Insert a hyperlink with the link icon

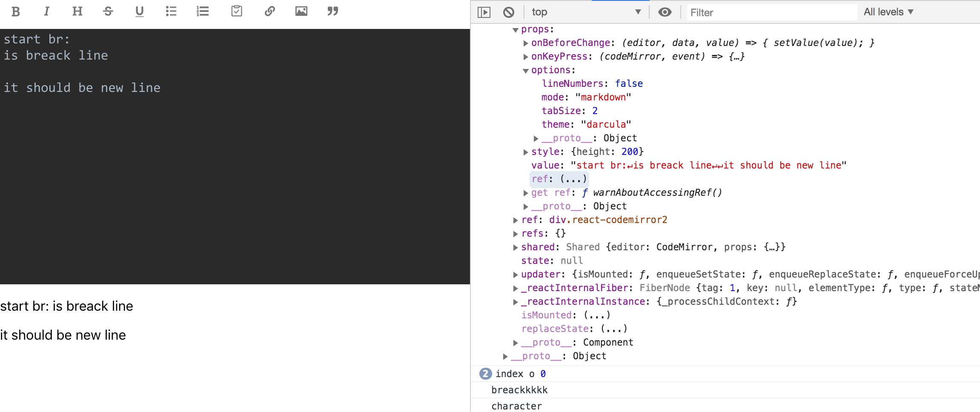[x=269, y=11]
